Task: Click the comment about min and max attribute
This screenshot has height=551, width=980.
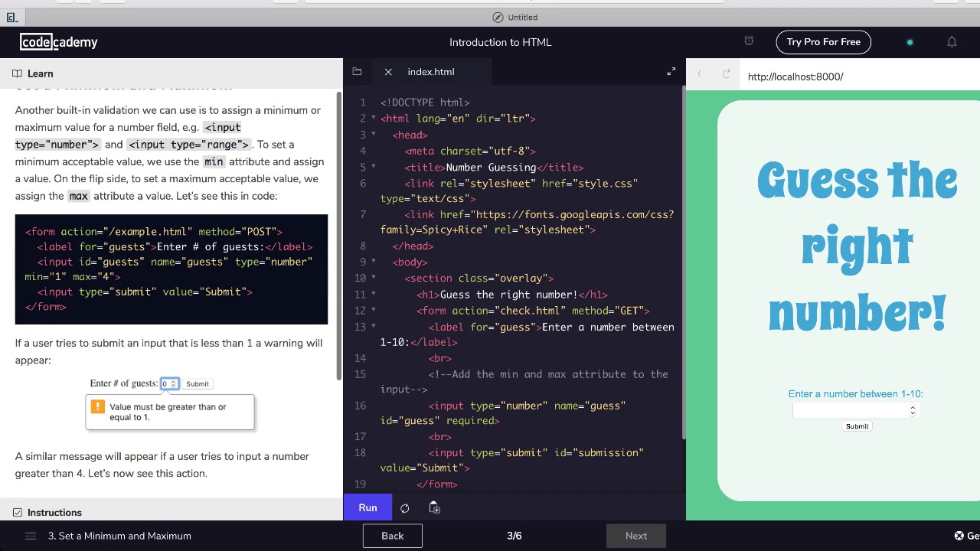Action: pos(524,382)
